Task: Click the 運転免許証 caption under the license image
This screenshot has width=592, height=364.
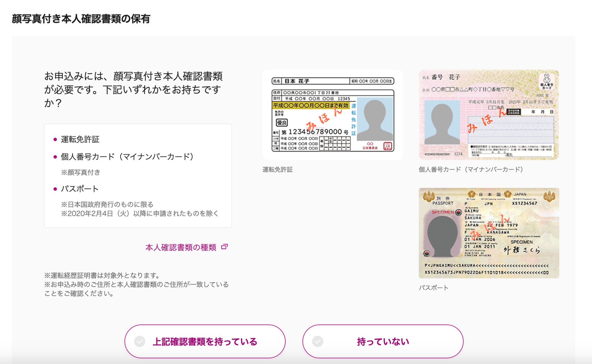Action: click(277, 170)
